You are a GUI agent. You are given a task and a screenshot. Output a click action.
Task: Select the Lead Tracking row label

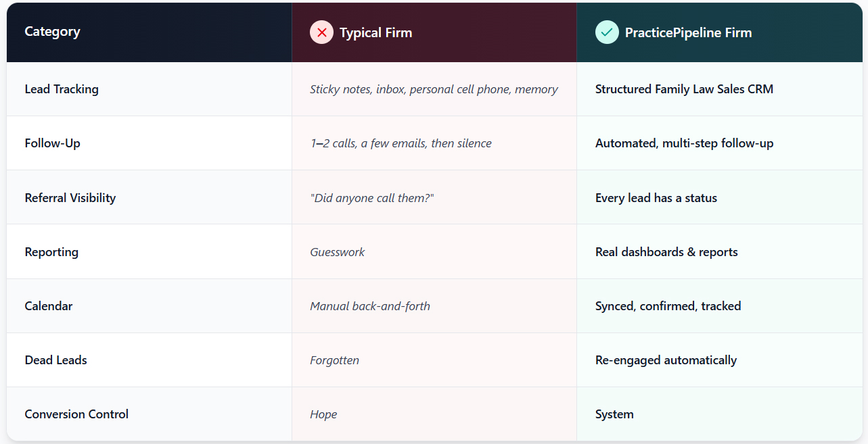pos(62,89)
